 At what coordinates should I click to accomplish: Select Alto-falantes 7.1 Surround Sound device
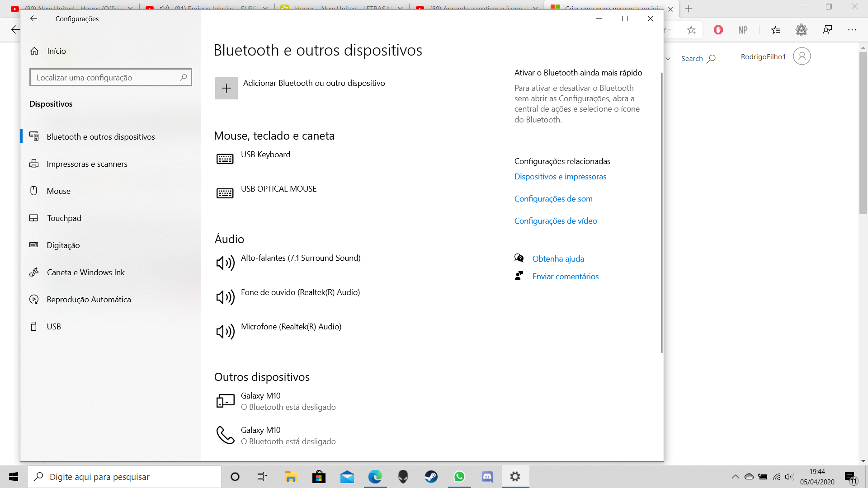(300, 258)
